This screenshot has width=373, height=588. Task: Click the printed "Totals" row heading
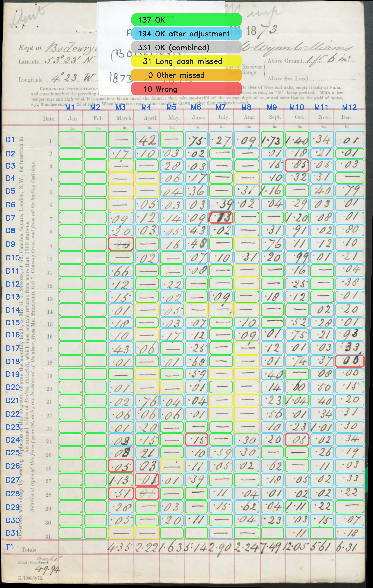(x=29, y=550)
